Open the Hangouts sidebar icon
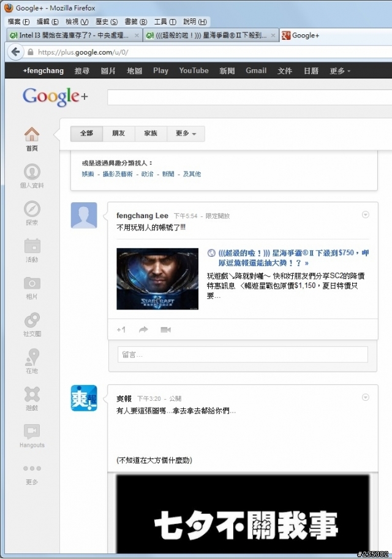Viewport: 392px width, 559px height. [32, 436]
